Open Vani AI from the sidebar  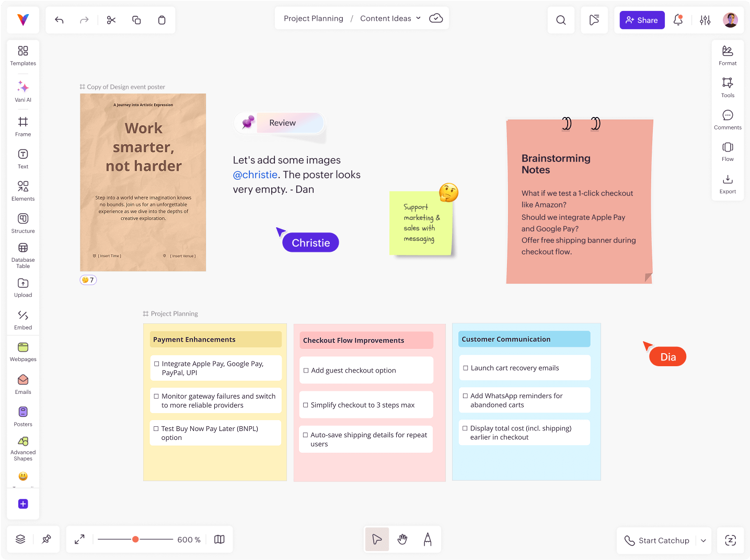[x=22, y=91]
